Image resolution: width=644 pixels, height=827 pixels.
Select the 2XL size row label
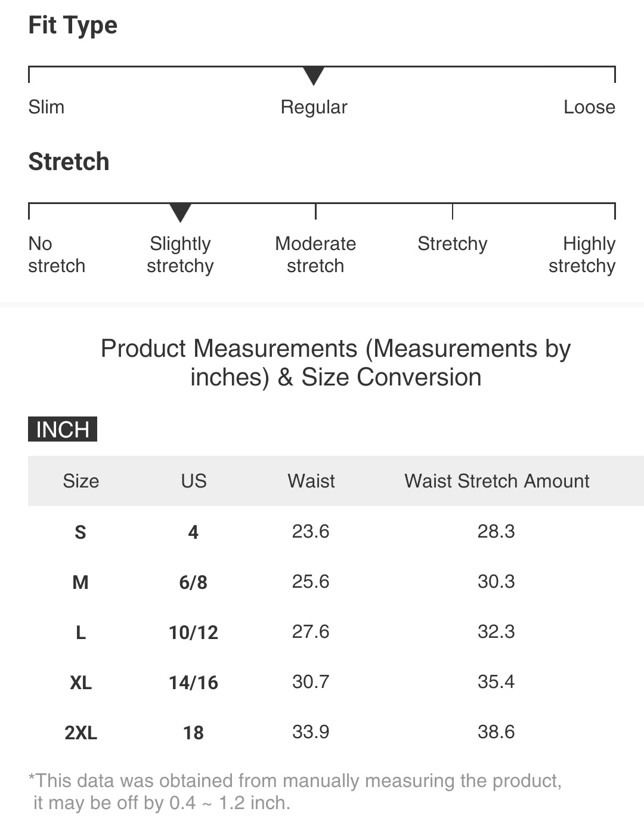[81, 733]
